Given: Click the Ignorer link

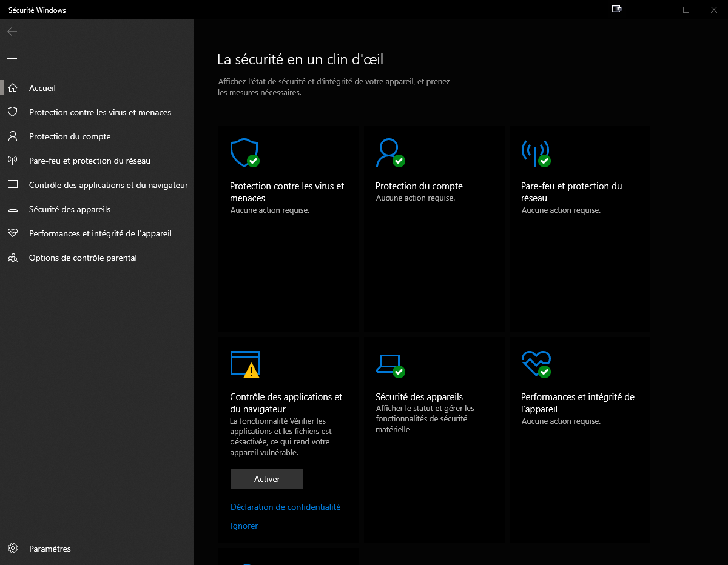Looking at the screenshot, I should click(x=244, y=526).
